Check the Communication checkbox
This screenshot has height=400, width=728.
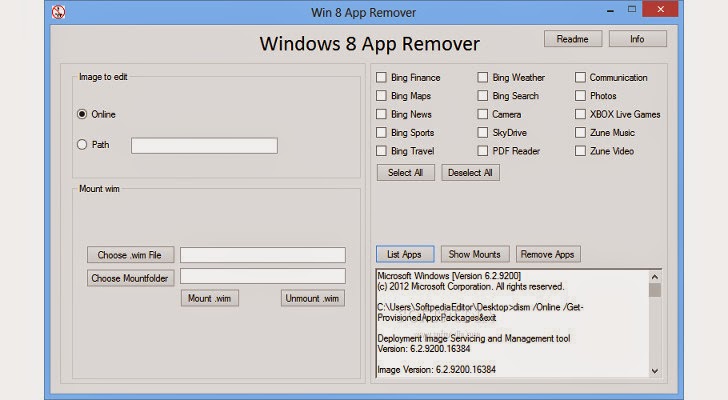click(580, 77)
